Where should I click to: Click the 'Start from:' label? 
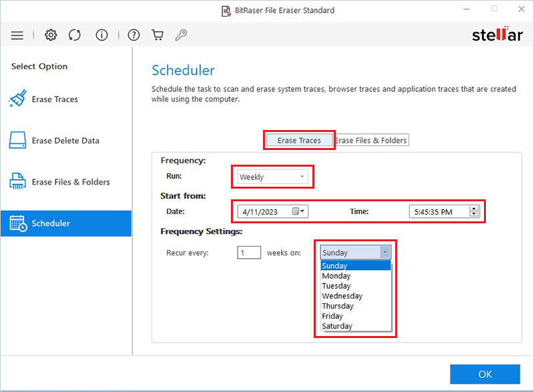click(183, 195)
